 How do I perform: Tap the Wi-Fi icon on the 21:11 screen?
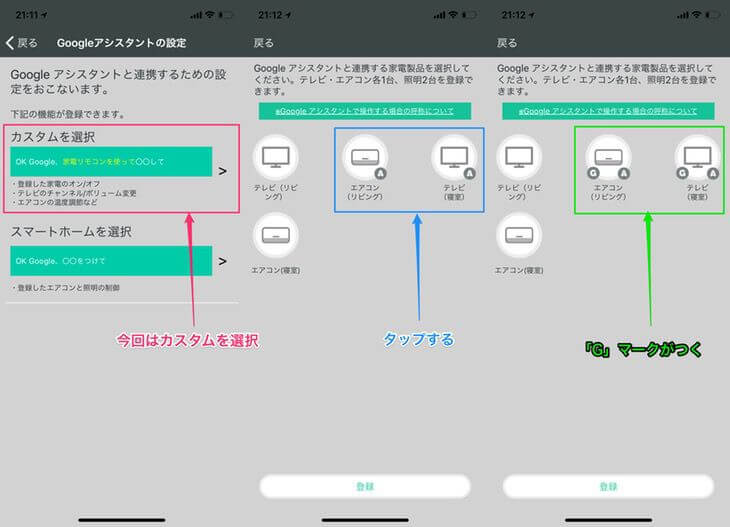click(210, 15)
